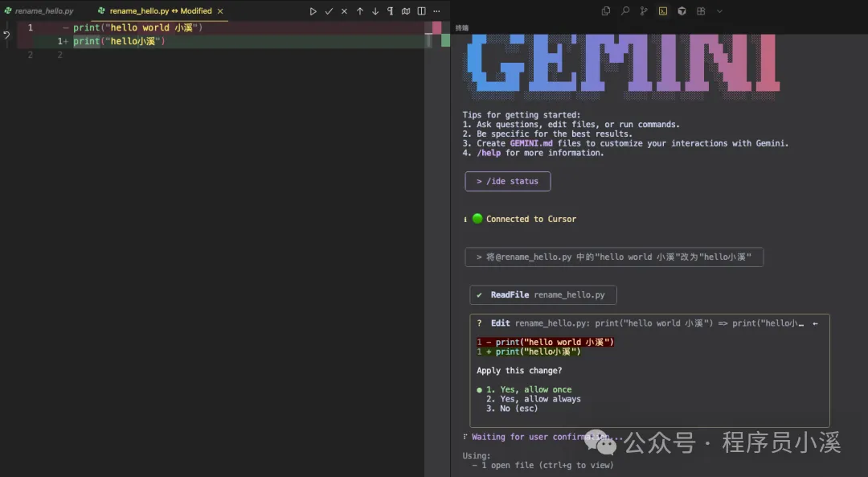Screen dimensions: 868x477
Task: Click tip 2 Be specific for best results
Action: [x=547, y=134]
